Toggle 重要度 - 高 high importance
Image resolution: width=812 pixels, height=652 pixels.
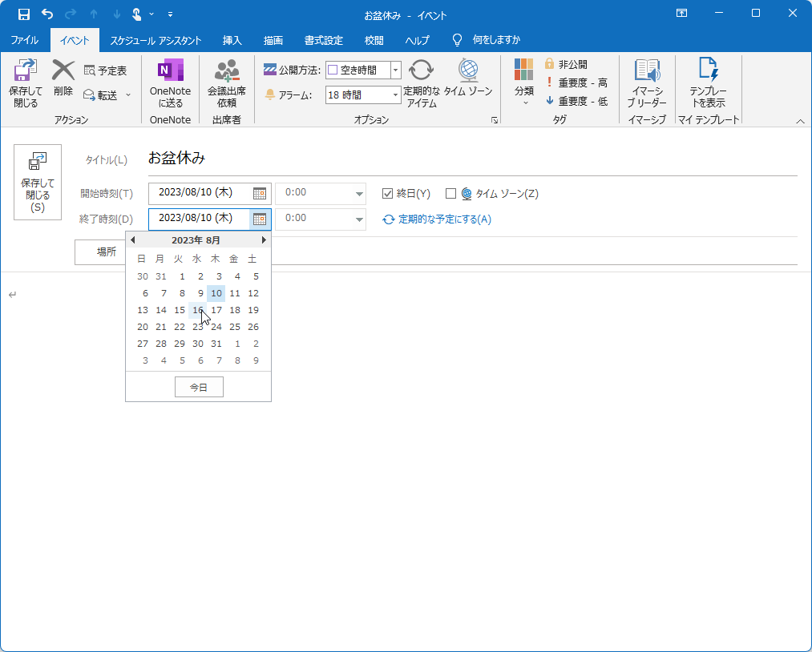pos(576,83)
